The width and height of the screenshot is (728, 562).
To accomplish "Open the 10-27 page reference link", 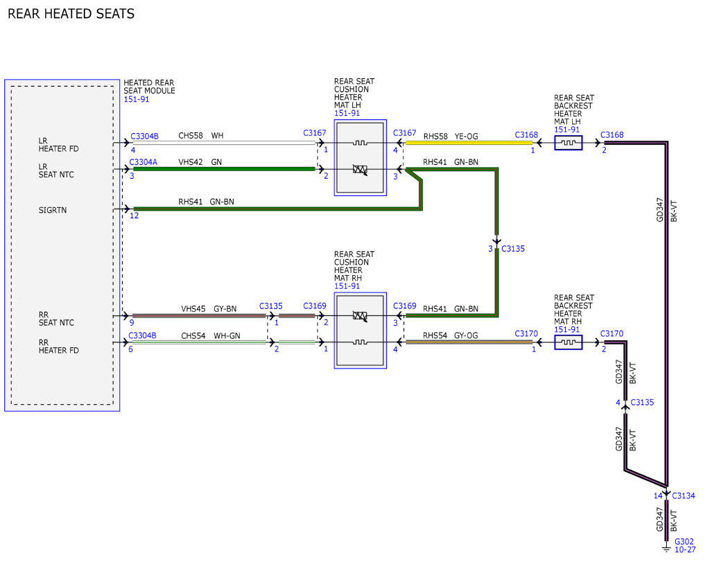I will (685, 550).
